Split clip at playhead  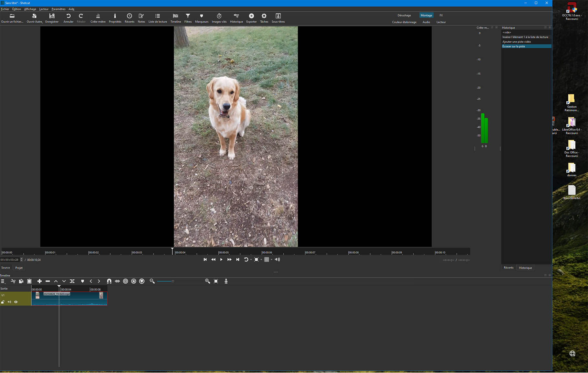pos(72,281)
